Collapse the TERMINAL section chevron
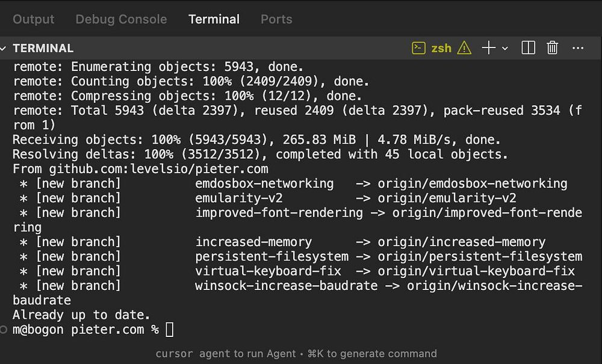Image resolution: width=602 pixels, height=364 pixels. [x=5, y=48]
